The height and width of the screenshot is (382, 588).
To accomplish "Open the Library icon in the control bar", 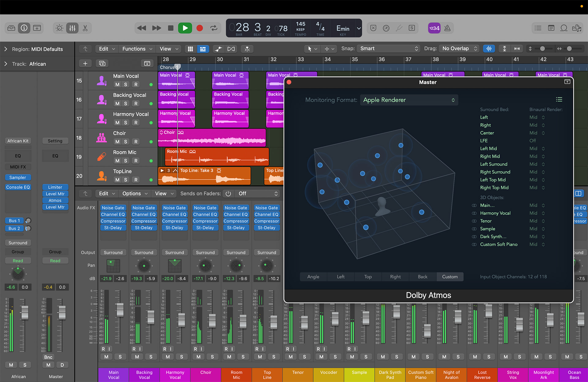I will [x=11, y=28].
